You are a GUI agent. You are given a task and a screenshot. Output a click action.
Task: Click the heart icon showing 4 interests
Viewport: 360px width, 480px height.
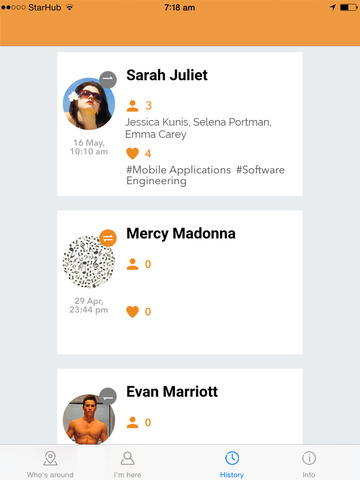point(132,153)
